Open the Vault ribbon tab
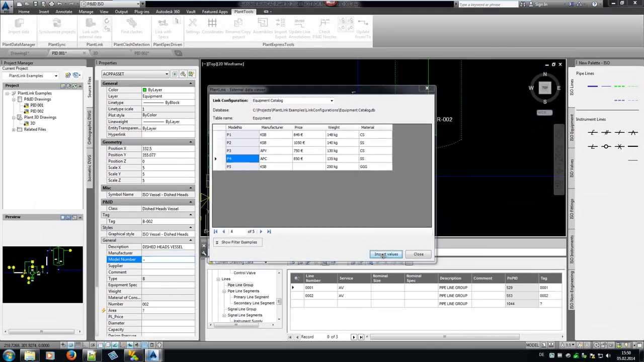The height and width of the screenshot is (362, 644). point(191,12)
